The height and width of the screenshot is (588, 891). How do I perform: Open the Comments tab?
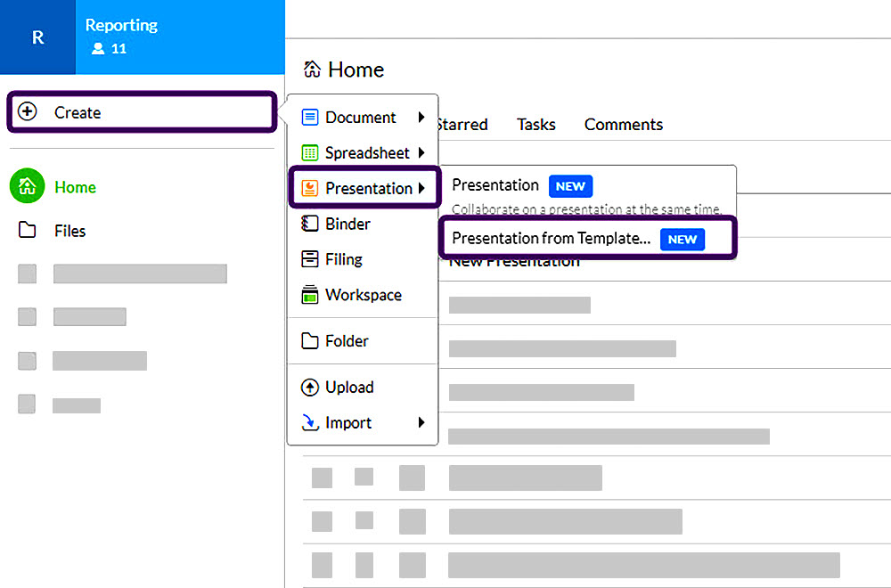(623, 125)
